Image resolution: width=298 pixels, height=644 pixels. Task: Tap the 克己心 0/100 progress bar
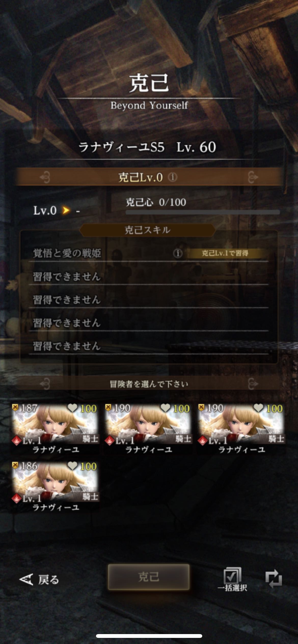point(203,212)
